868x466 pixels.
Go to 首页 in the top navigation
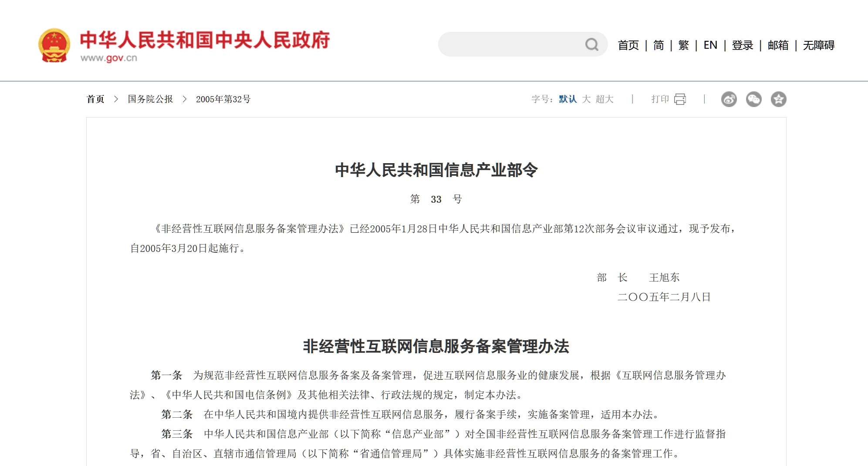click(x=628, y=45)
